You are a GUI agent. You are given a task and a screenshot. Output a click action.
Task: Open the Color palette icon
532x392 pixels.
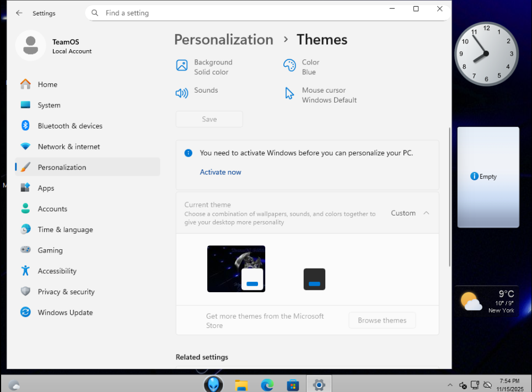click(x=289, y=66)
